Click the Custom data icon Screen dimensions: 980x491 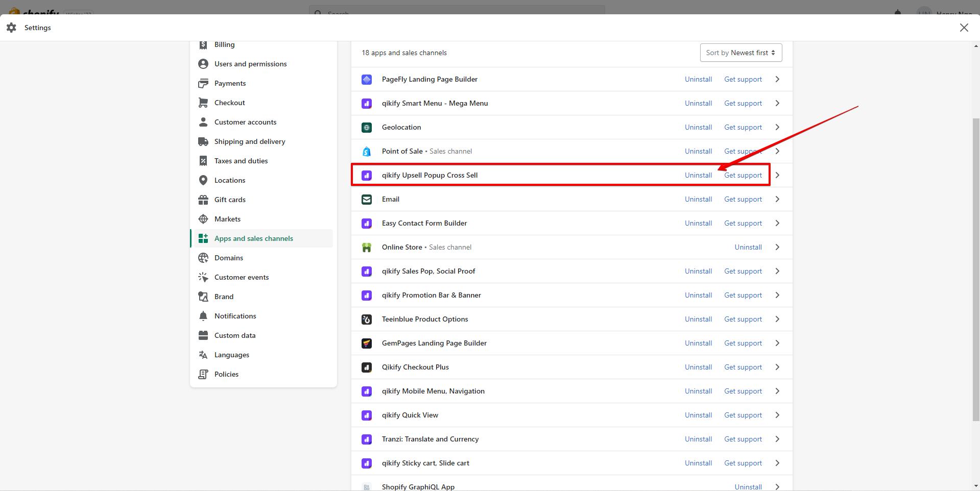(x=203, y=335)
